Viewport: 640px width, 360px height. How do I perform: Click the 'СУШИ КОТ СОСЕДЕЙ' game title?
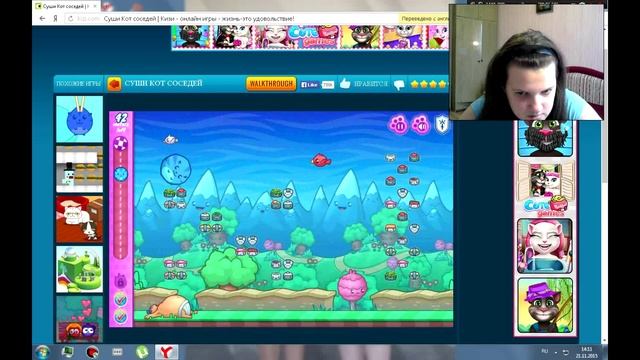click(x=163, y=83)
